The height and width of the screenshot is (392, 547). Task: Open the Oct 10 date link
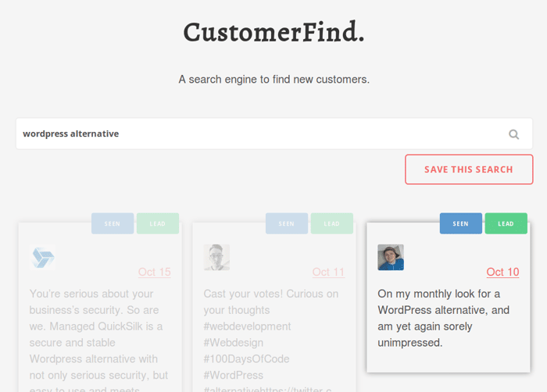[502, 272]
